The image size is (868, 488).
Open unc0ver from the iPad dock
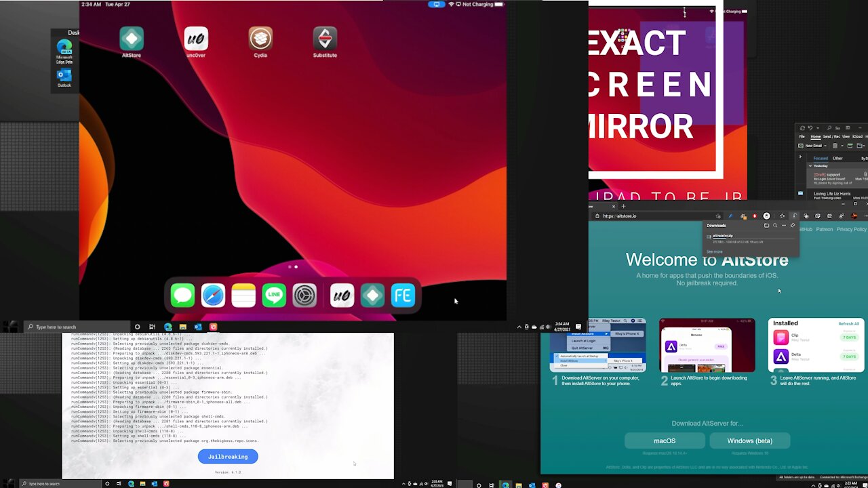coord(342,296)
